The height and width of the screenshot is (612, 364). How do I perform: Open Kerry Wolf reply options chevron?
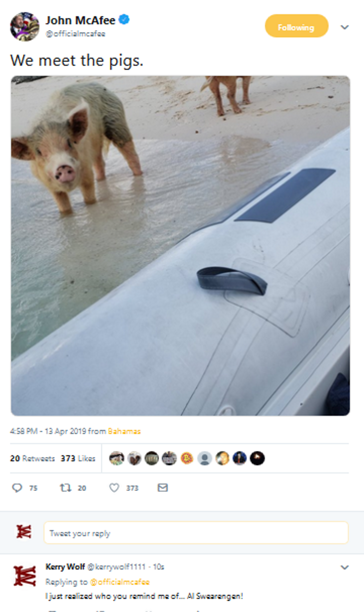345,567
